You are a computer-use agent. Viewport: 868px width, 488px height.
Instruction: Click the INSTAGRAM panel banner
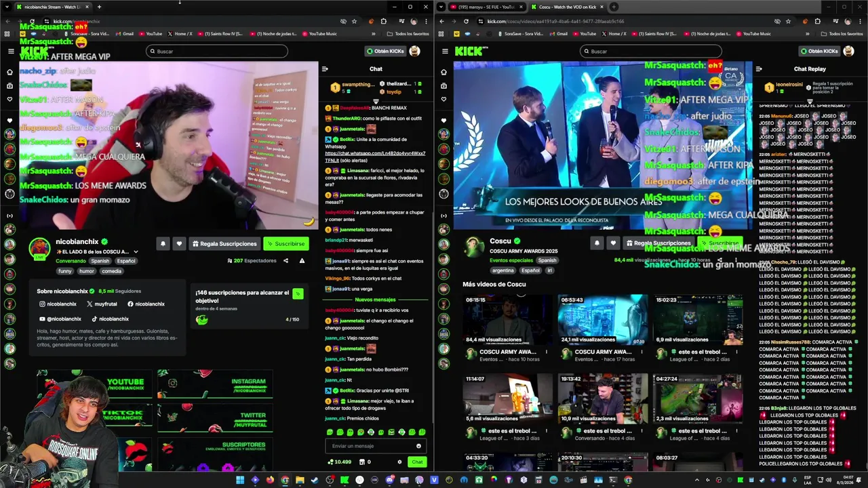[215, 385]
